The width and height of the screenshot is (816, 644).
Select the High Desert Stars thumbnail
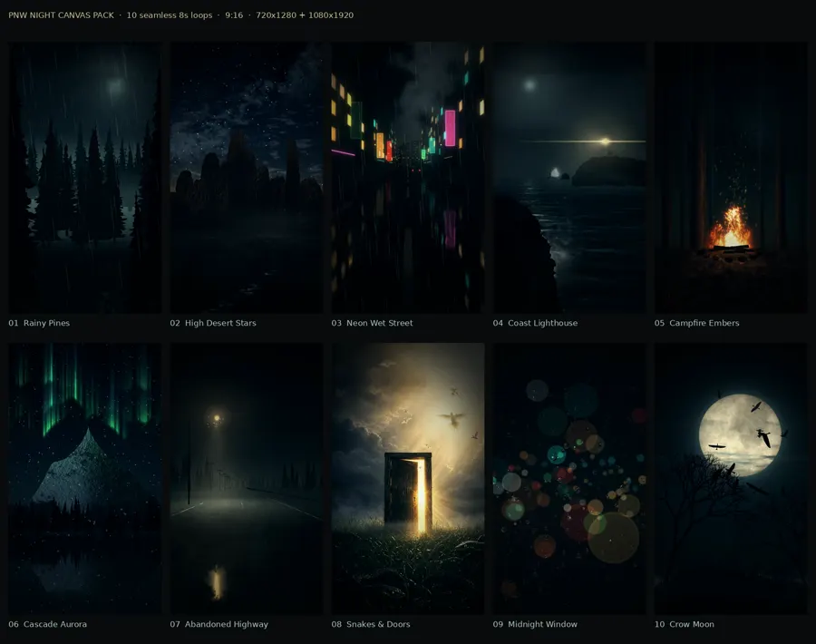pyautogui.click(x=246, y=178)
